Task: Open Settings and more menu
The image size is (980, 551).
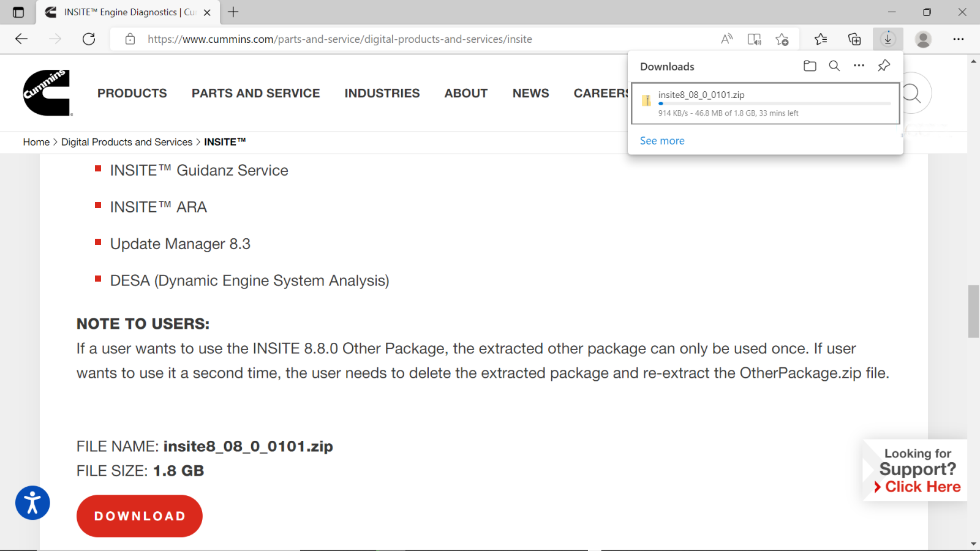Action: [x=959, y=39]
